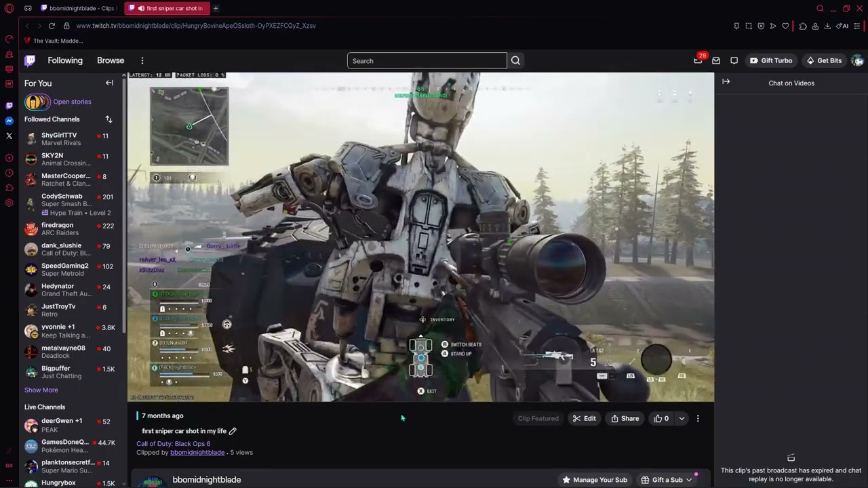The width and height of the screenshot is (868, 488).
Task: Open the Twitch Prime Loot inbox icon
Action: tap(716, 60)
